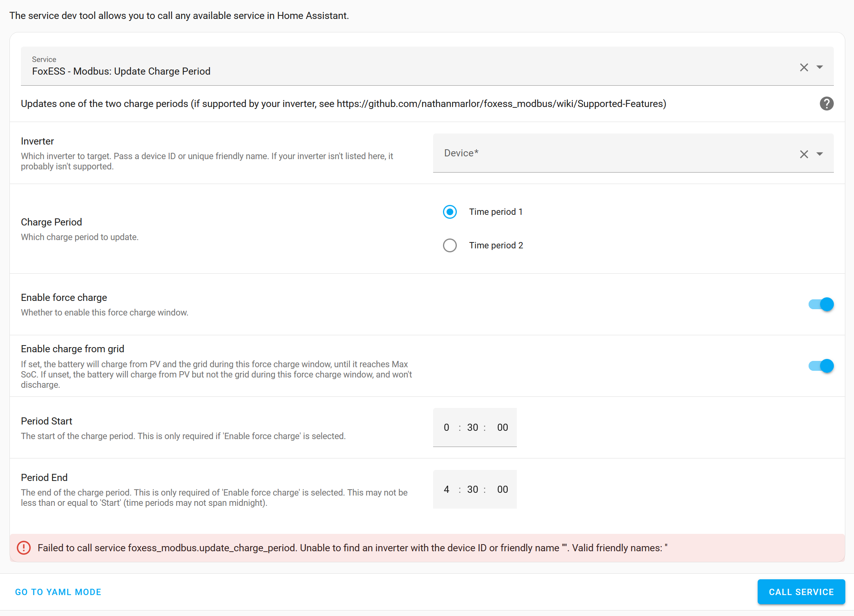Disable the Enable force charge toggle
The width and height of the screenshot is (854, 616).
pyautogui.click(x=820, y=304)
